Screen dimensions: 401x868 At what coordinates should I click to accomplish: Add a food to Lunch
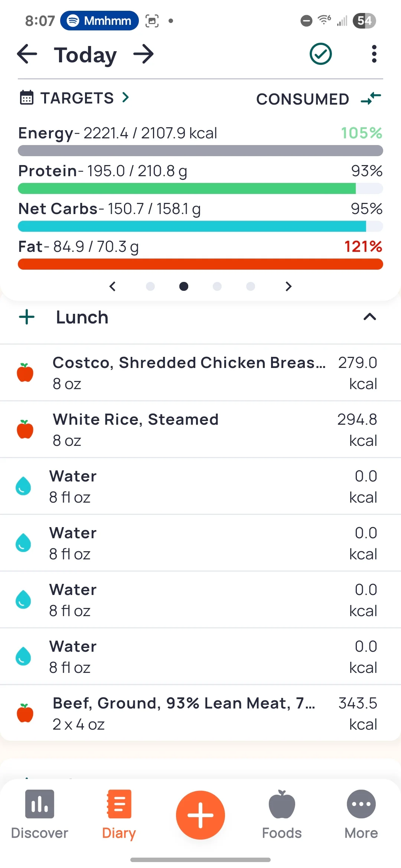point(27,318)
